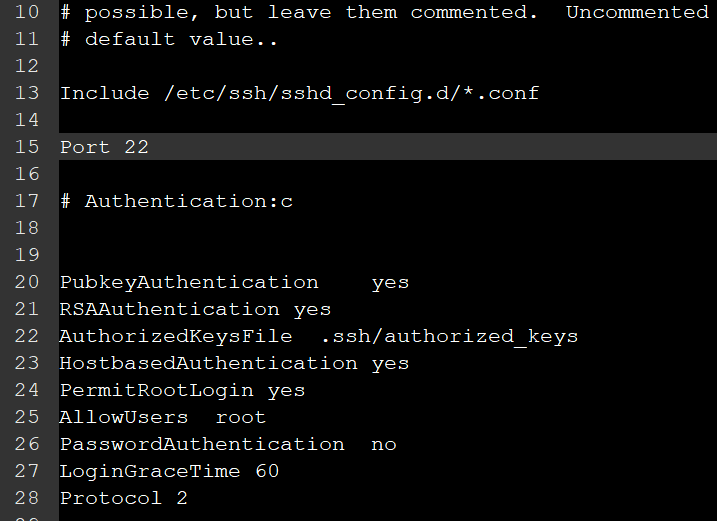Click the HostbasedAuthentication keyword
Viewport: 717px width, 521px height.
click(x=209, y=363)
